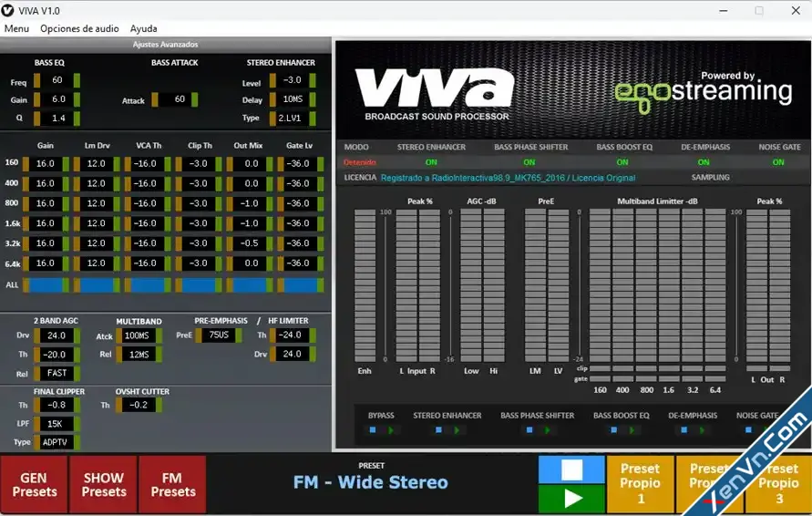Increase Ovsht Cutter Th using green bar
812x516 pixels.
pos(159,405)
